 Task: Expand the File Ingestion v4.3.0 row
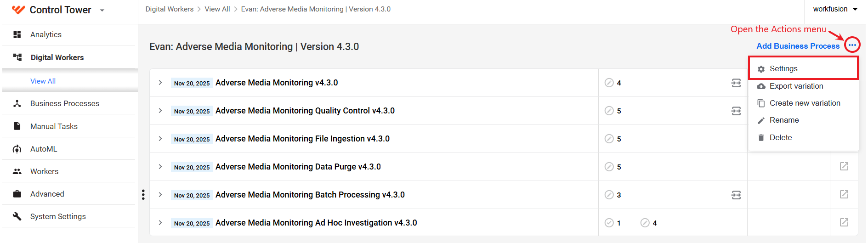point(160,139)
